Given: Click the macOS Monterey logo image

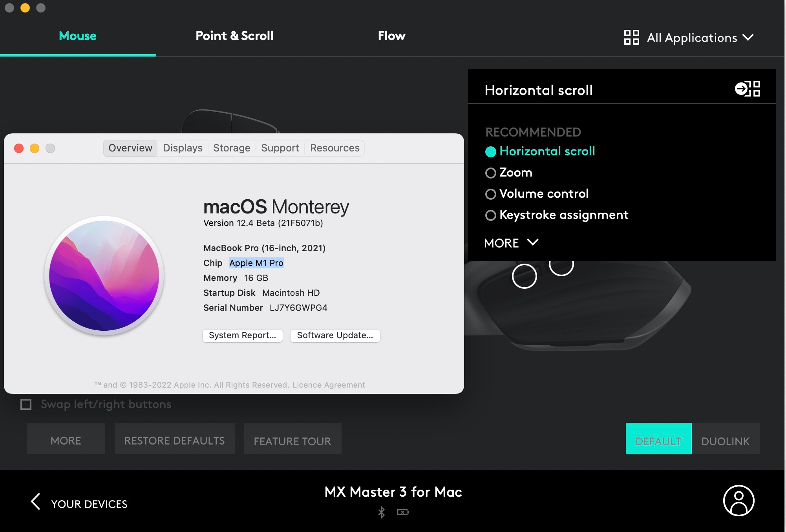Looking at the screenshot, I should point(104,275).
